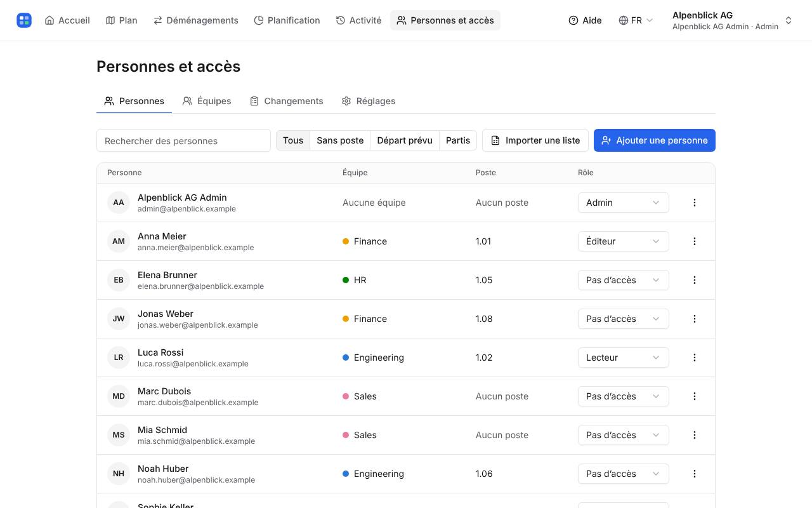
Task: Filter people by Départ prévu
Action: pos(405,140)
